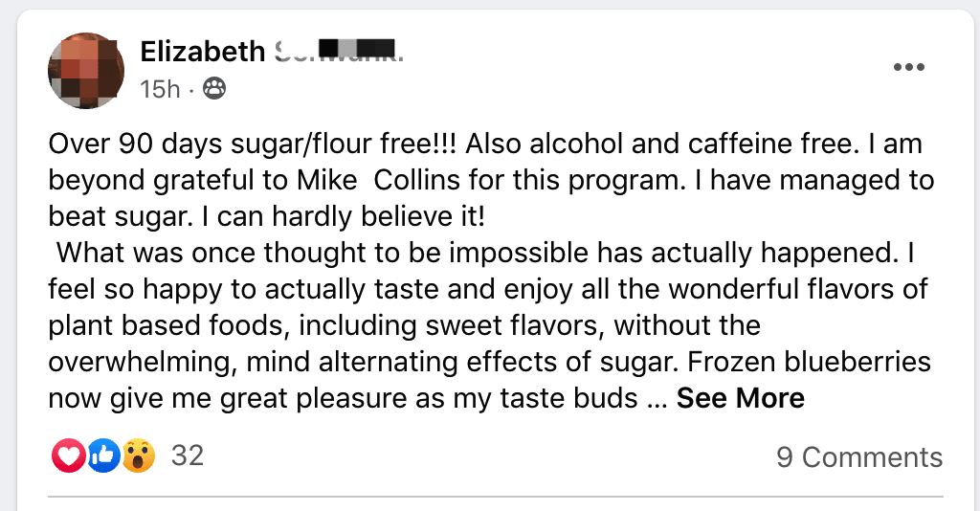
Task: Click the audience group icon beside 15h
Action: coord(214,90)
